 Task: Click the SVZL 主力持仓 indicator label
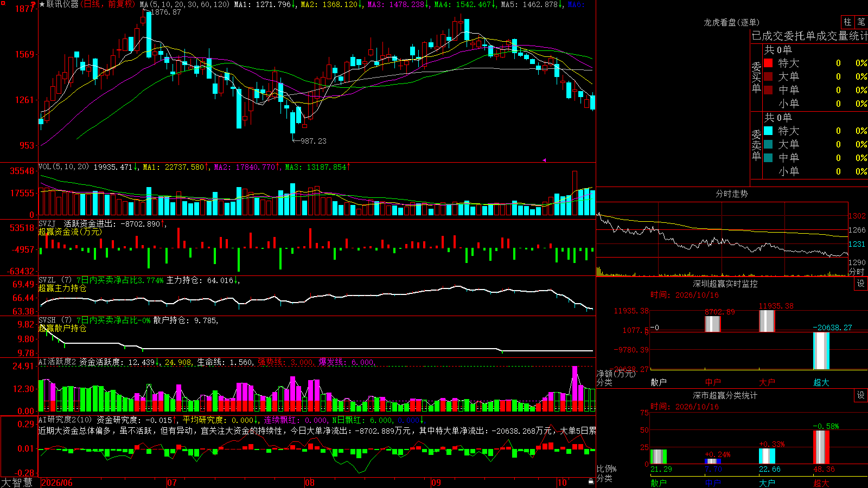pyautogui.click(x=54, y=280)
